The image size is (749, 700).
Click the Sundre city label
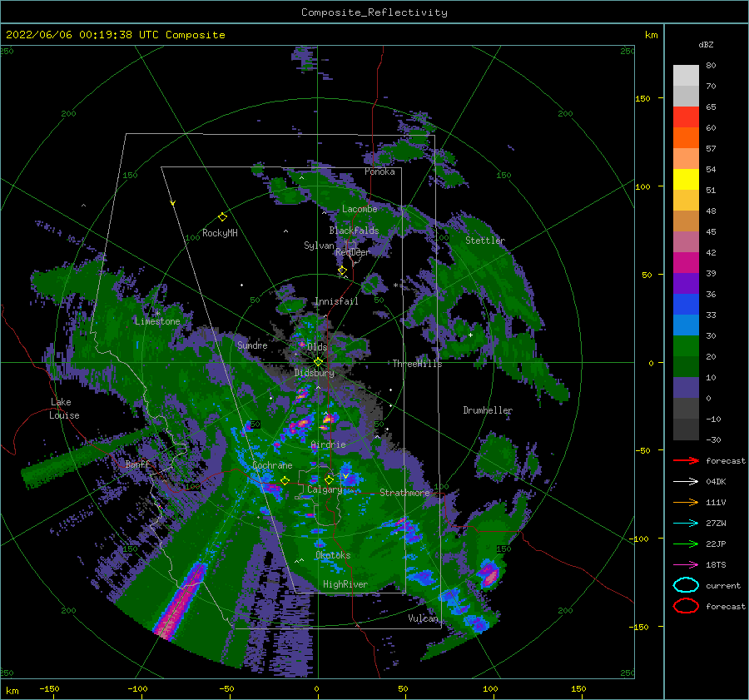click(252, 345)
